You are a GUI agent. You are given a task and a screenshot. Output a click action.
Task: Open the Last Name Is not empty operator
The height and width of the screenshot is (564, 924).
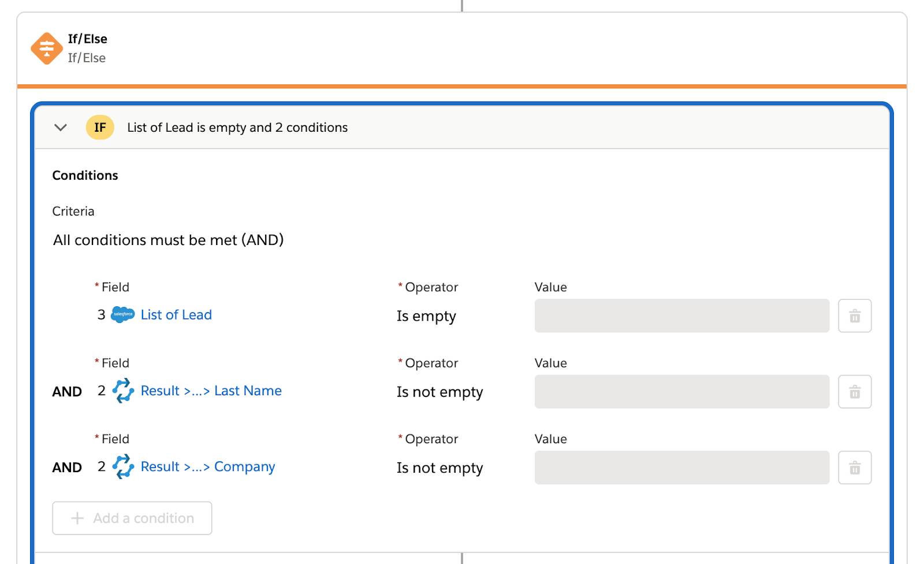point(439,392)
